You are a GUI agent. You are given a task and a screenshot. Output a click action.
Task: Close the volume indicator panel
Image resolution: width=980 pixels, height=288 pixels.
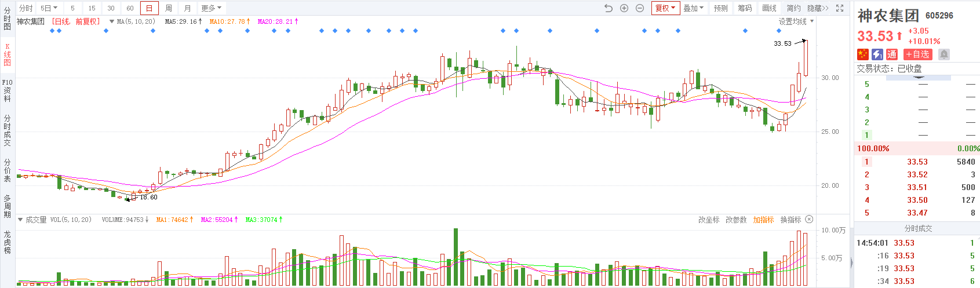(x=809, y=220)
